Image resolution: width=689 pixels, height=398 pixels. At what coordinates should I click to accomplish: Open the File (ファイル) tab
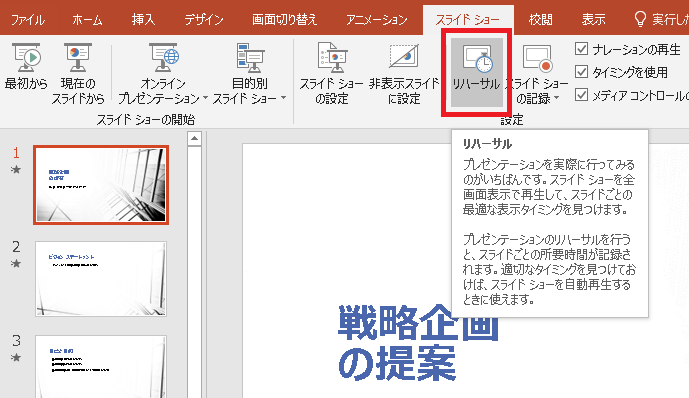coord(27,19)
